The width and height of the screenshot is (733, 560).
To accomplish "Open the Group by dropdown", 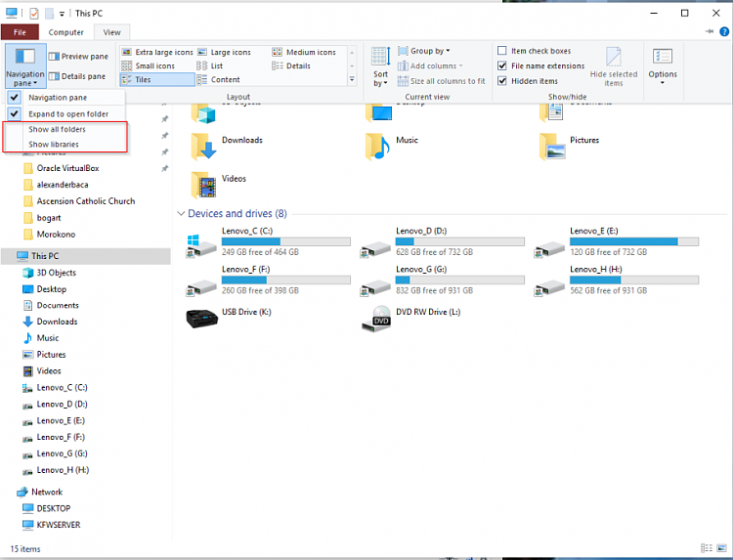I will click(x=423, y=51).
